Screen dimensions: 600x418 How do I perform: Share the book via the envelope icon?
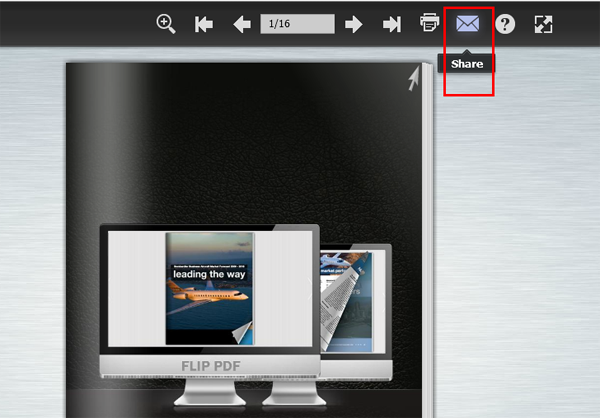468,24
